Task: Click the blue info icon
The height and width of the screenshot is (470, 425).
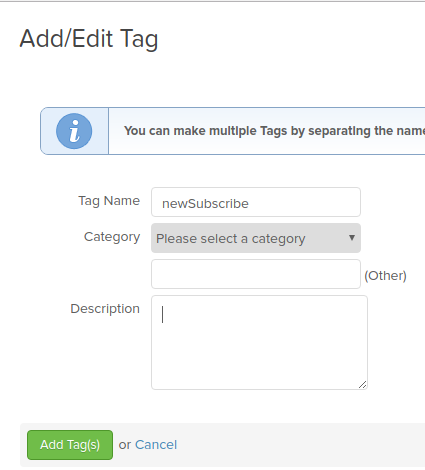Action: (x=74, y=131)
